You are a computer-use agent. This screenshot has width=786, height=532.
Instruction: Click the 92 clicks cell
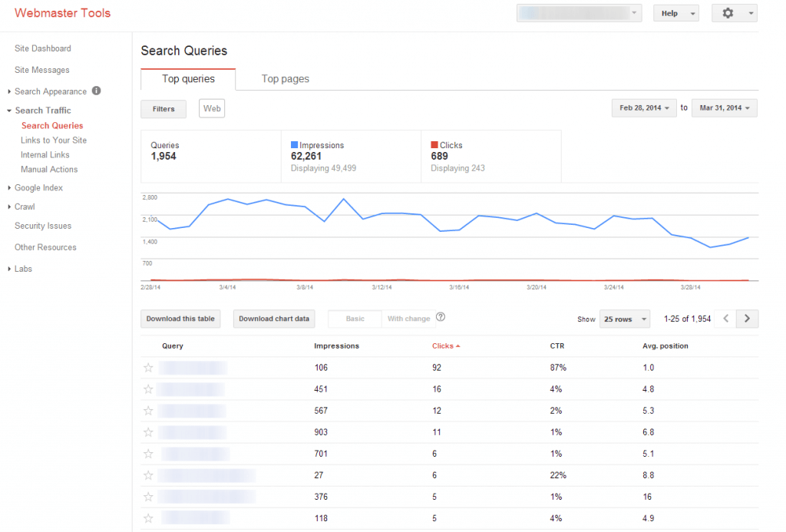point(437,368)
